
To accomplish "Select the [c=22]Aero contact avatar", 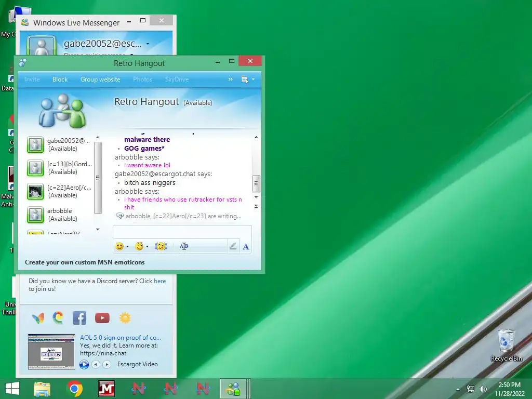I will click(35, 191).
